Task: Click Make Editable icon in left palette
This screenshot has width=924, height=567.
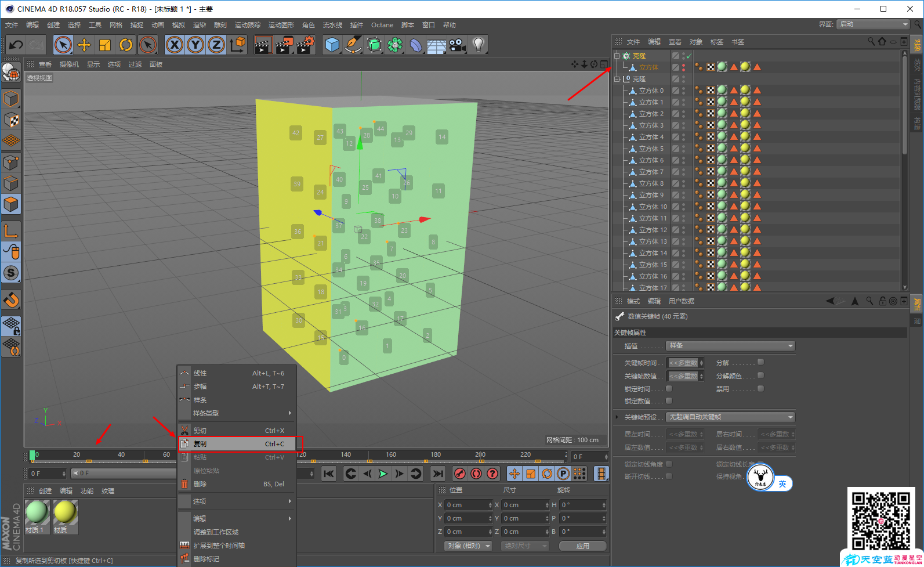Action: point(11,72)
